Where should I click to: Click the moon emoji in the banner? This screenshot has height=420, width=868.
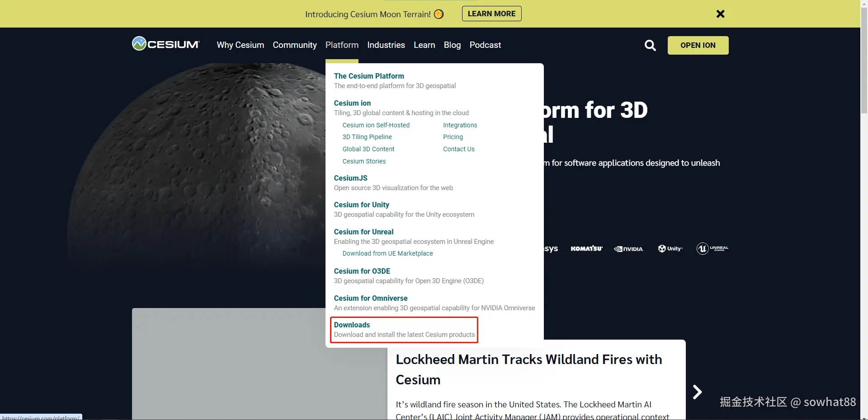[x=439, y=14]
